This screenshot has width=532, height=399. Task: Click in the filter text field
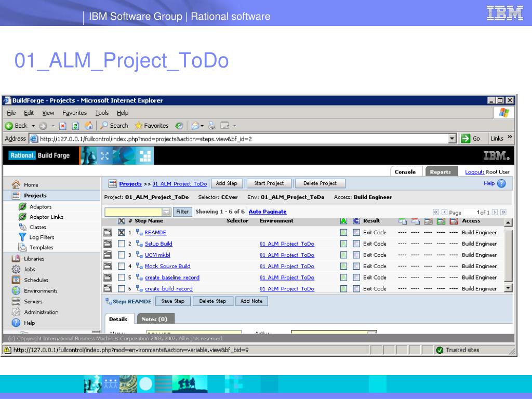(x=134, y=212)
